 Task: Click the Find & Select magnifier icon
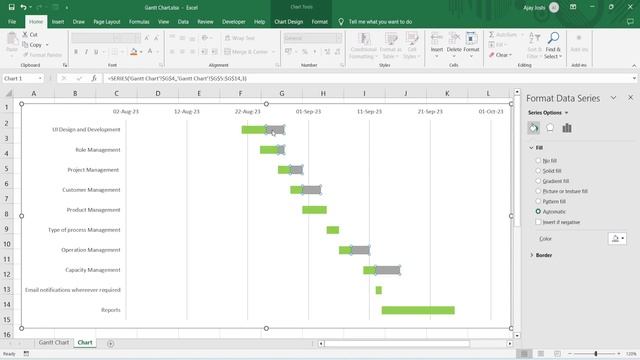point(553,38)
